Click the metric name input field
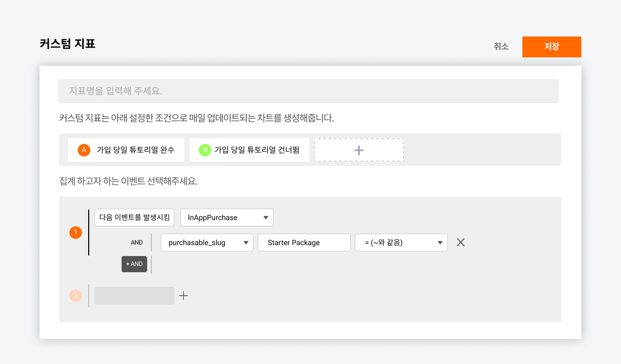 309,91
